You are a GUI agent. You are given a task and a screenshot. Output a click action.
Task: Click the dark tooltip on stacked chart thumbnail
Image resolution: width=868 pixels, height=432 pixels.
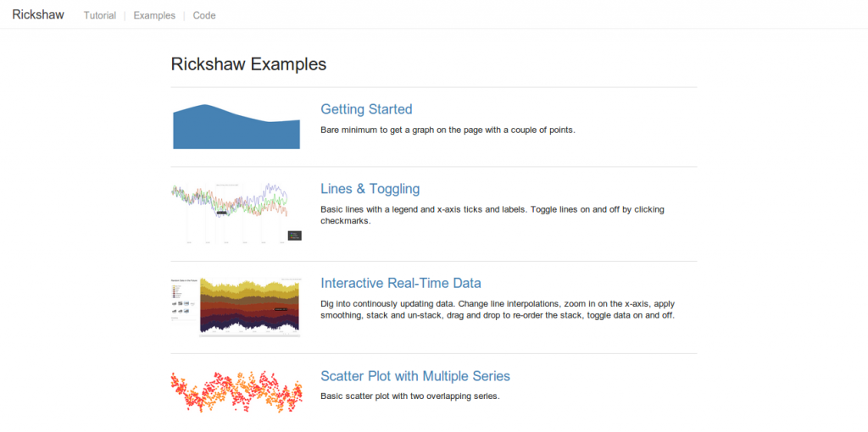click(x=281, y=309)
